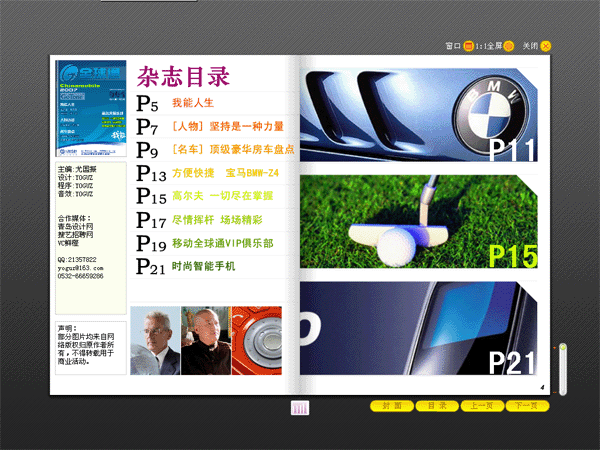Select the smartphone P21 image
The image size is (600, 450).
tap(419, 328)
